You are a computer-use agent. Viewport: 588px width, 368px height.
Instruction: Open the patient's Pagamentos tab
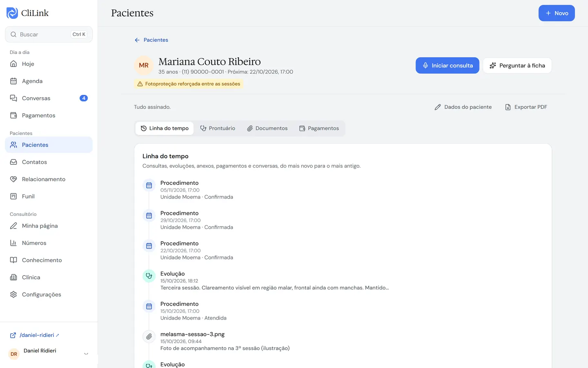pyautogui.click(x=319, y=128)
